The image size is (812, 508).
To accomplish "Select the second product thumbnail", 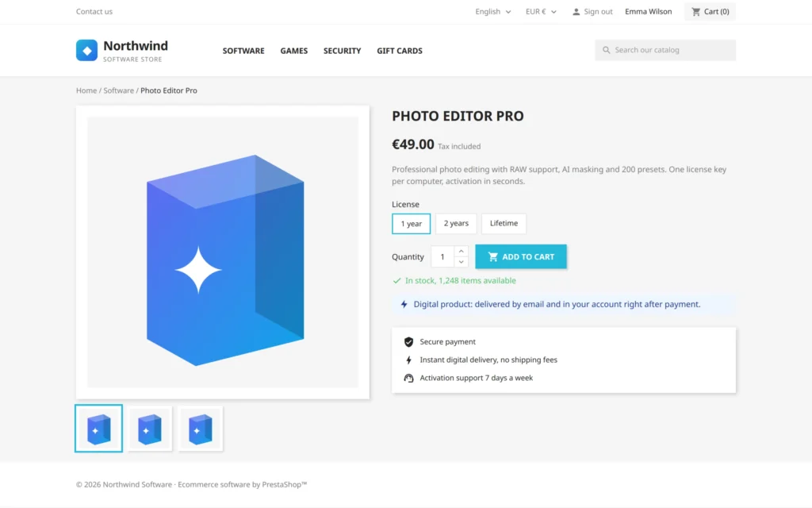I will coord(150,428).
